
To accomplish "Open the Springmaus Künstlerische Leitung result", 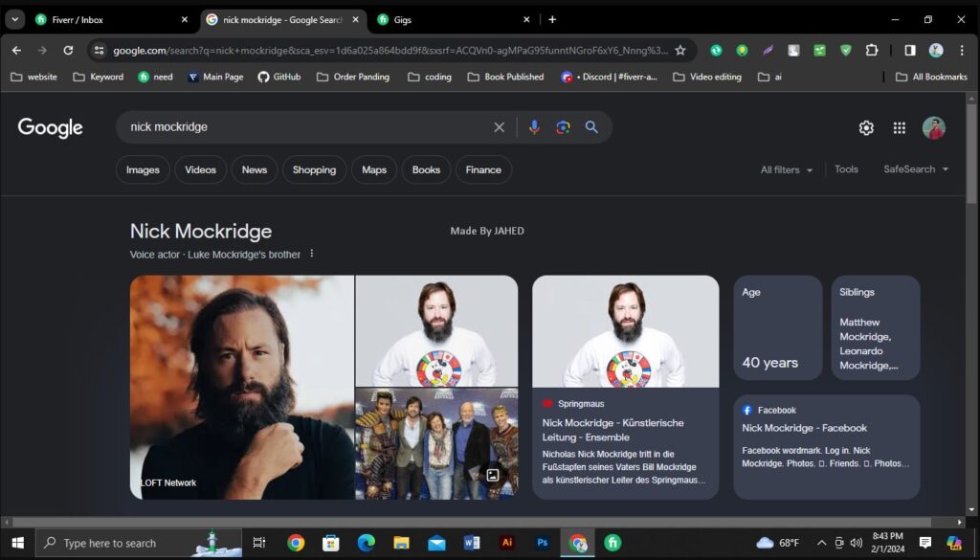I will tap(626, 388).
